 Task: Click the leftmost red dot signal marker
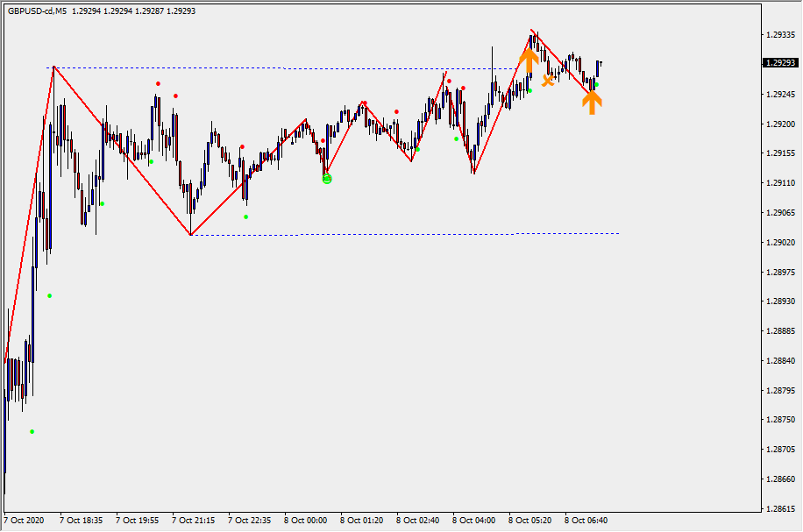tap(158, 84)
